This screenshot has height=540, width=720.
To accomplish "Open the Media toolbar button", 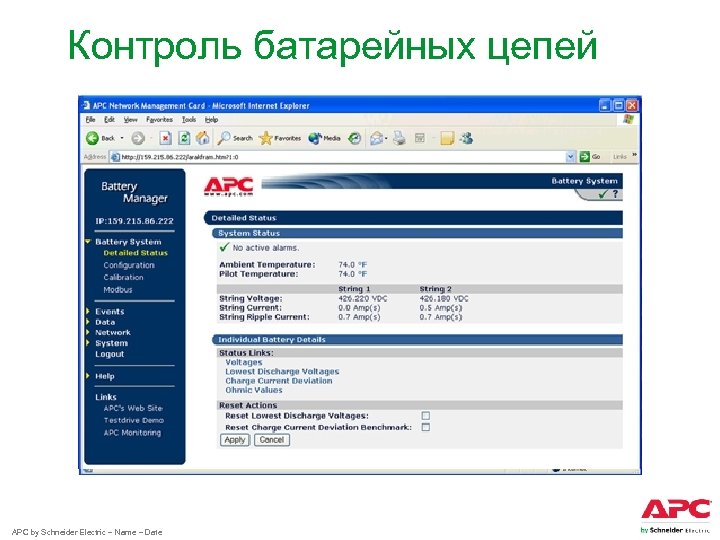I will (x=324, y=138).
